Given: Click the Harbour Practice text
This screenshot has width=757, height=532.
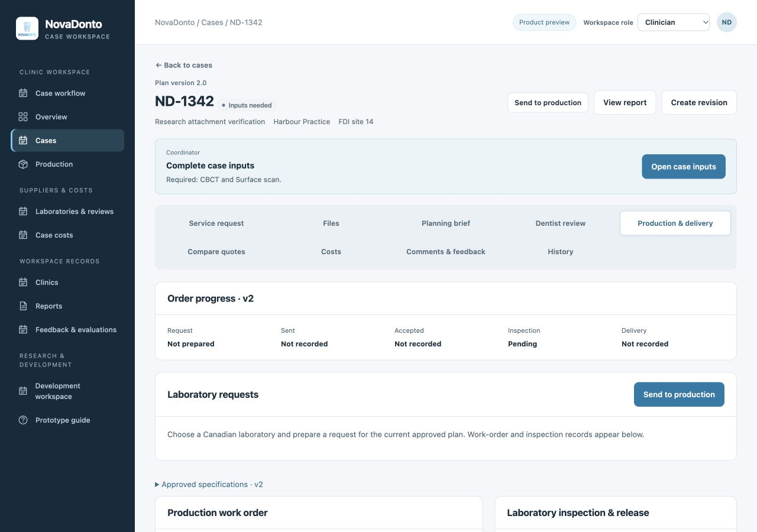Looking at the screenshot, I should pos(302,122).
